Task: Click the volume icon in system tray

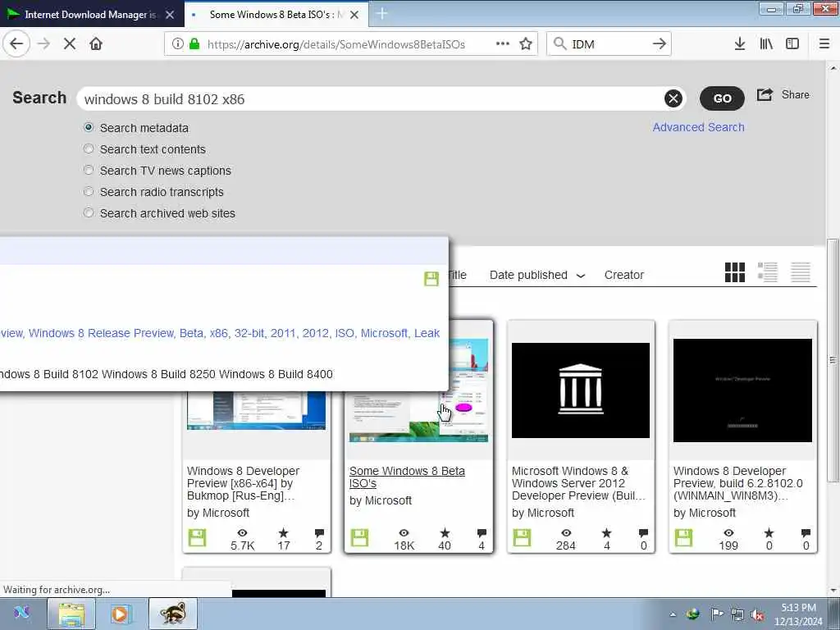Action: 757,615
